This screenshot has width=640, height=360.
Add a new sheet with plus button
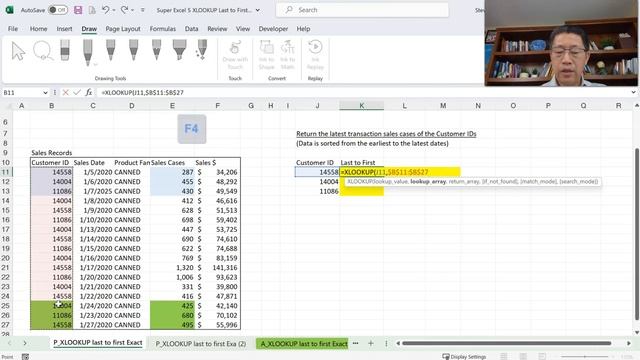pyautogui.click(x=371, y=344)
